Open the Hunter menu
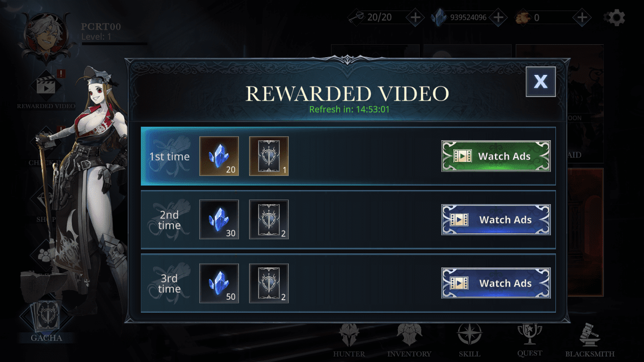Viewport: 644px width, 362px height. point(349,340)
